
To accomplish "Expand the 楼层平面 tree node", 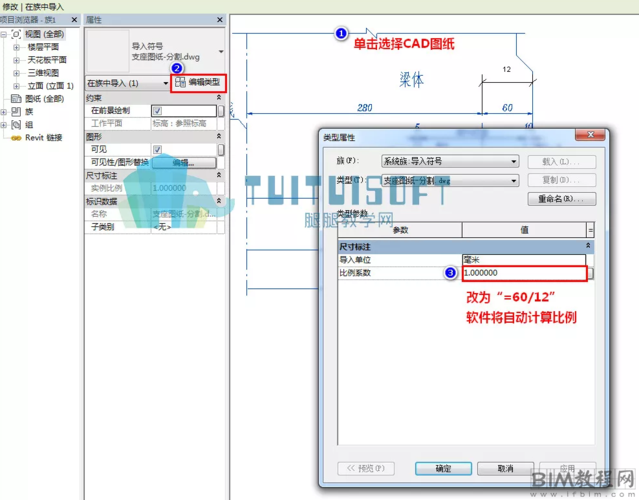I will (16, 47).
